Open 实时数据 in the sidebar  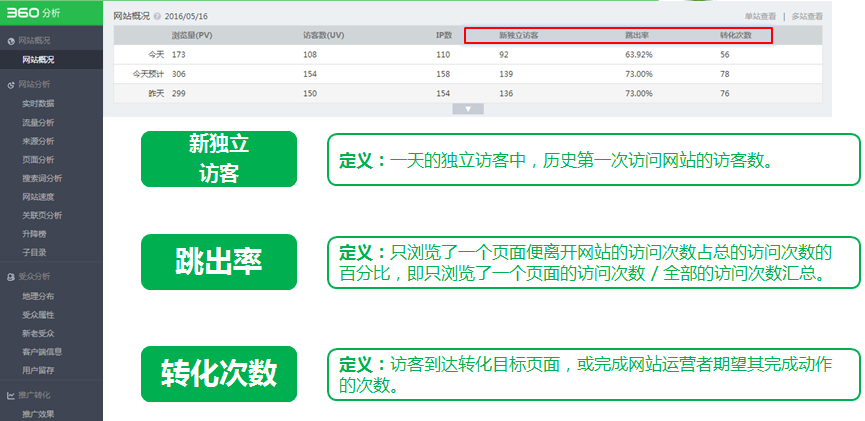[x=38, y=103]
